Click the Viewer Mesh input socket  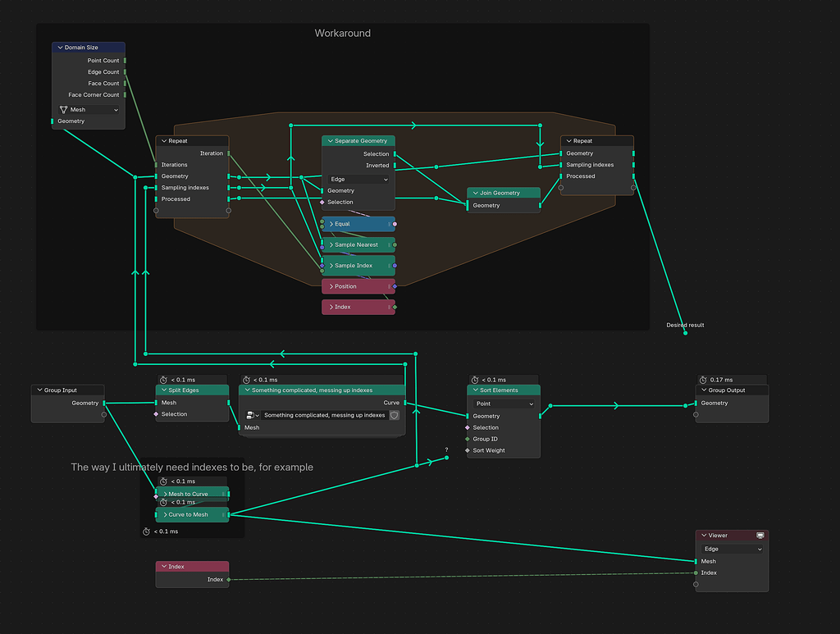click(x=696, y=561)
